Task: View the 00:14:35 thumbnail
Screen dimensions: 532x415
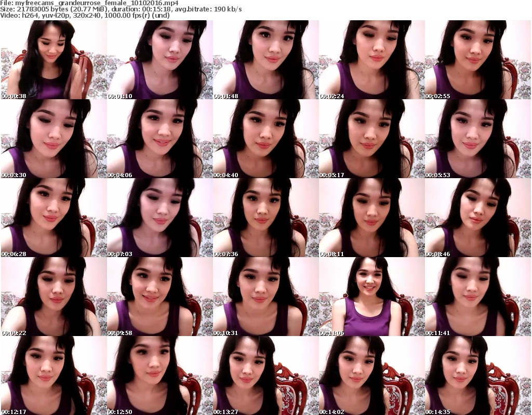Action: click(x=478, y=376)
